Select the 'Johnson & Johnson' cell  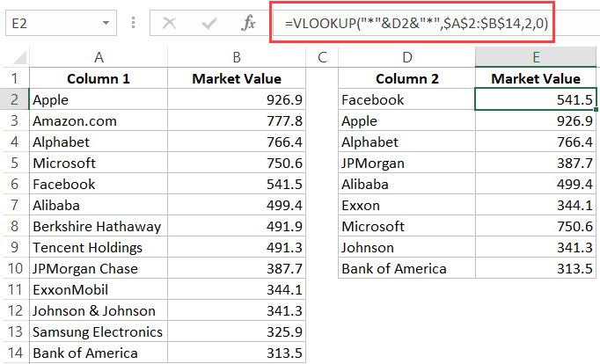tap(99, 310)
